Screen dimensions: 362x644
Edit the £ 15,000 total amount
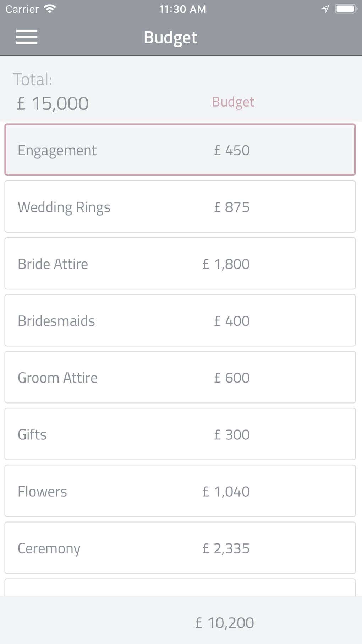53,103
